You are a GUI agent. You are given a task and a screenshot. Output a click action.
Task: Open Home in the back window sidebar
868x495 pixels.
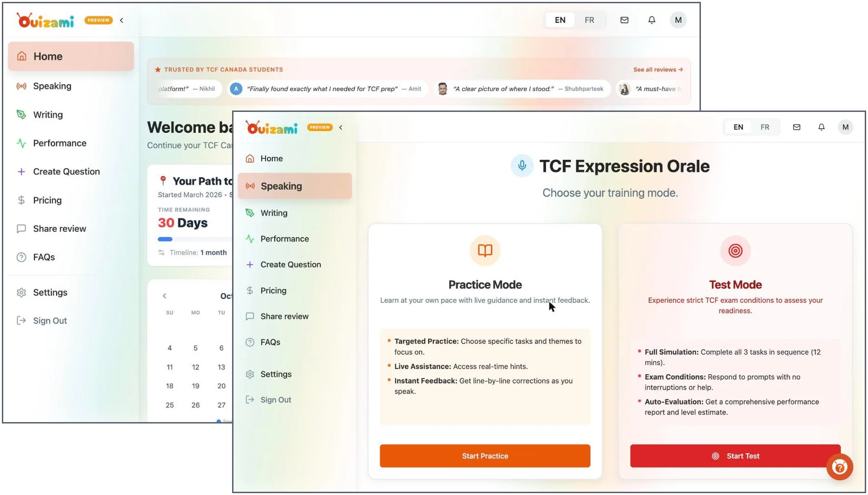coord(71,56)
